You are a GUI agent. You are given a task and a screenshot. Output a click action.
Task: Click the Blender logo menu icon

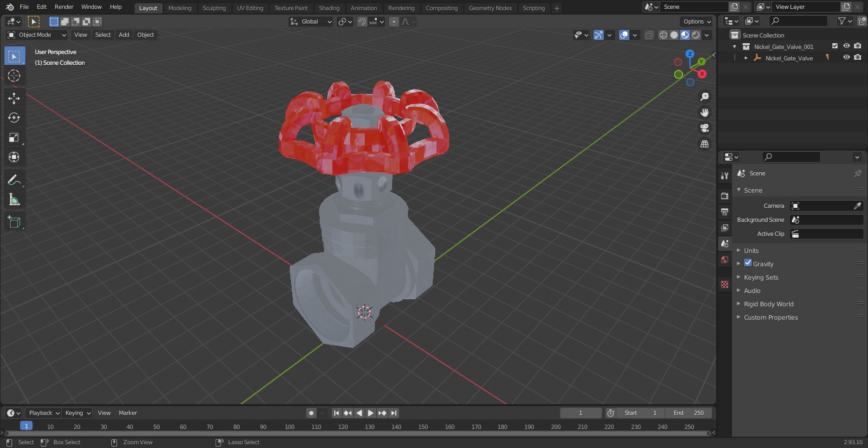tap(10, 7)
